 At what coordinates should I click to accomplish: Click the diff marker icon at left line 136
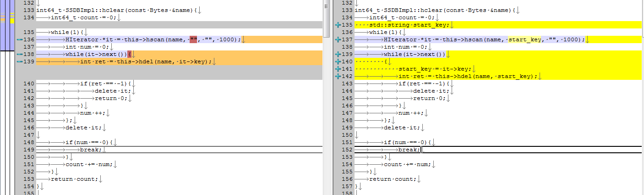(x=19, y=39)
